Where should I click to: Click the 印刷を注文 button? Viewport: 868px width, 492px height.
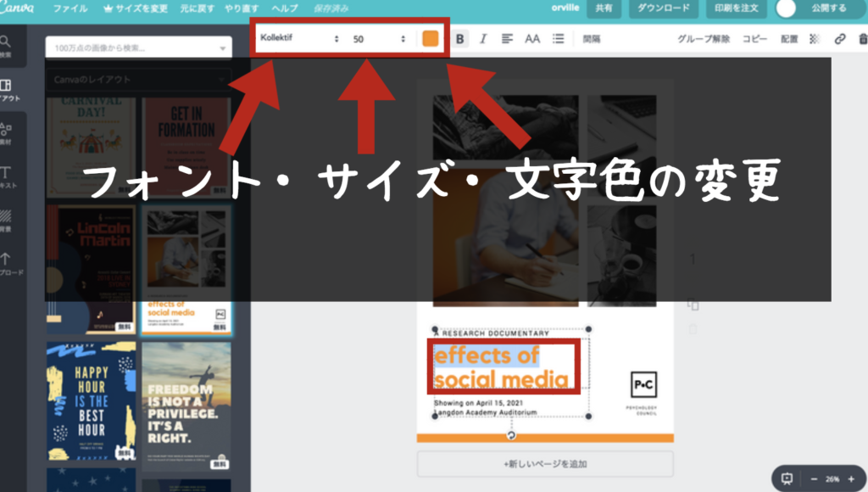click(737, 8)
